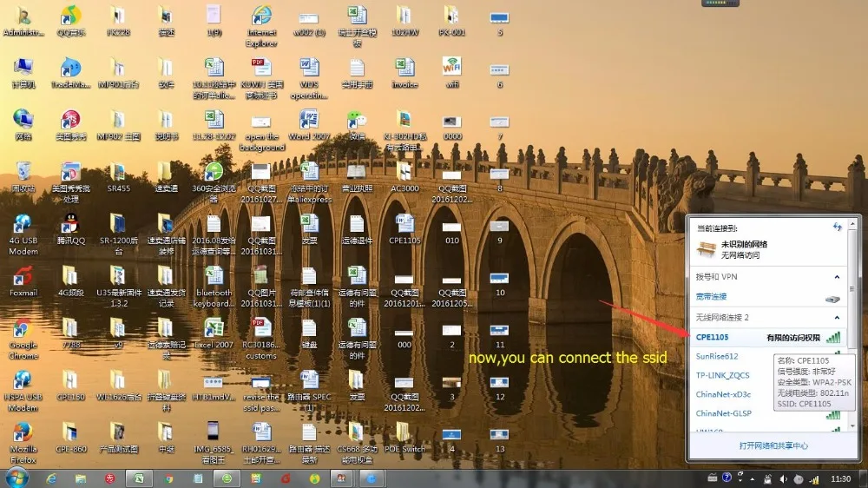
Task: Show hidden tray icons arrow
Action: pos(753,479)
